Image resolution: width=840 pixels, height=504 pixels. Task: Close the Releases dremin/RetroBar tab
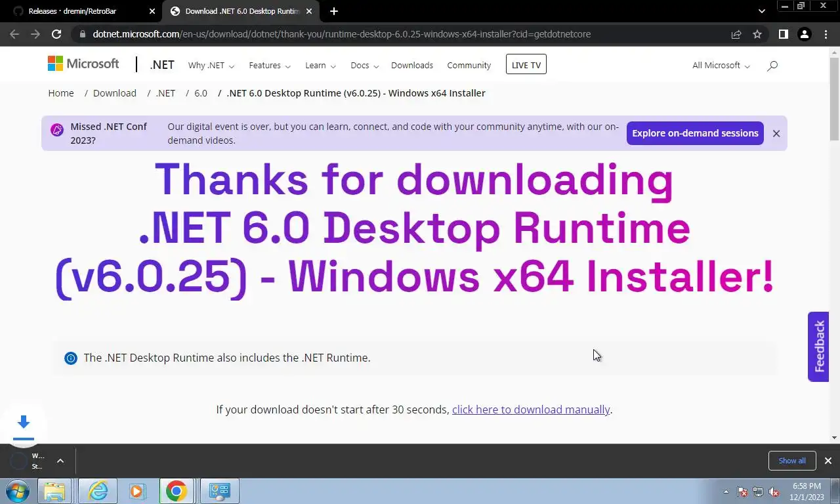pyautogui.click(x=152, y=11)
